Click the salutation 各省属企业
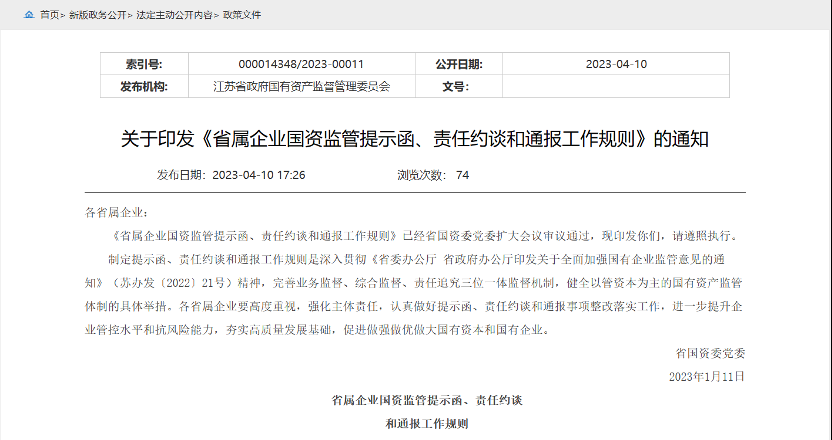The image size is (832, 440). point(117,213)
